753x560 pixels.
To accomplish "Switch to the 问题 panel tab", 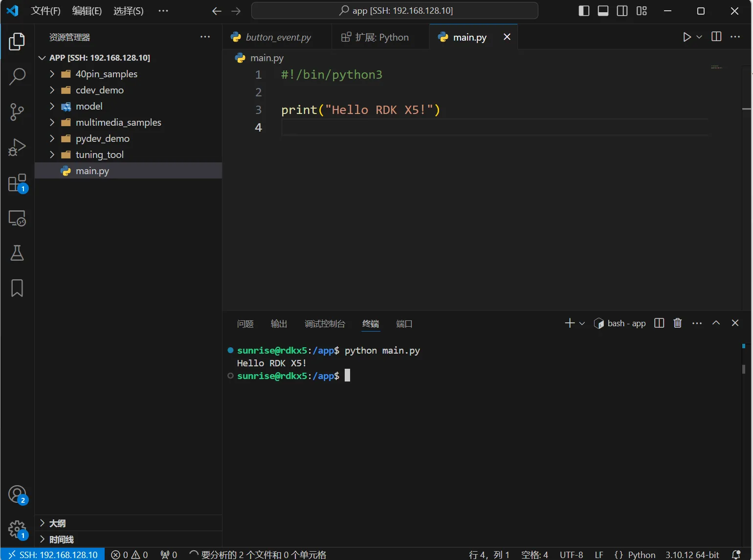I will 245,324.
